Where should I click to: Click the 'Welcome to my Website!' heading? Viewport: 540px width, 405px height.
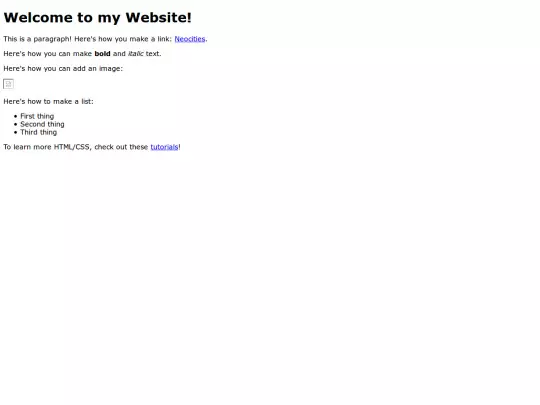pos(97,18)
